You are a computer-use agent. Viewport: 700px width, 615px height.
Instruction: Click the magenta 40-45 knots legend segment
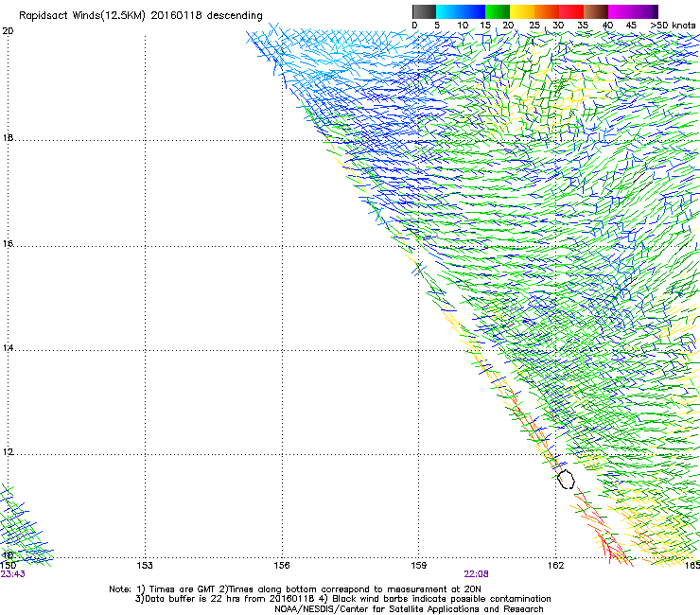pyautogui.click(x=621, y=11)
